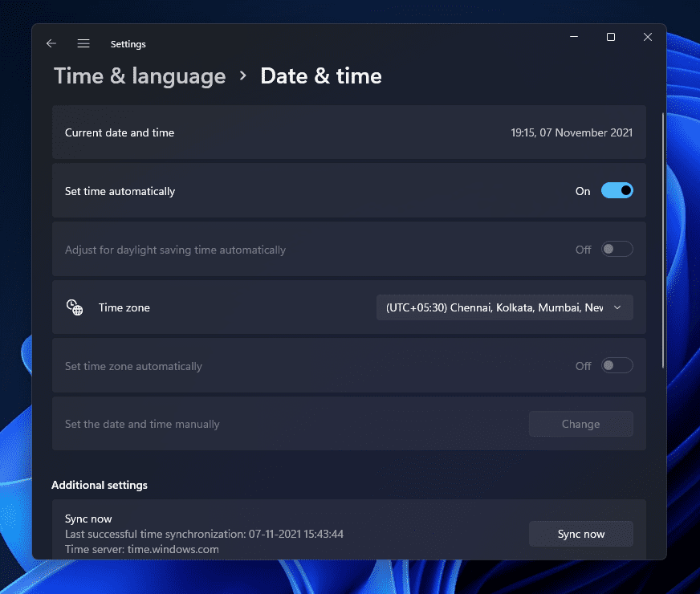Screen dimensions: 700x594
Task: Click the 'Current date and time' label
Action: [120, 133]
